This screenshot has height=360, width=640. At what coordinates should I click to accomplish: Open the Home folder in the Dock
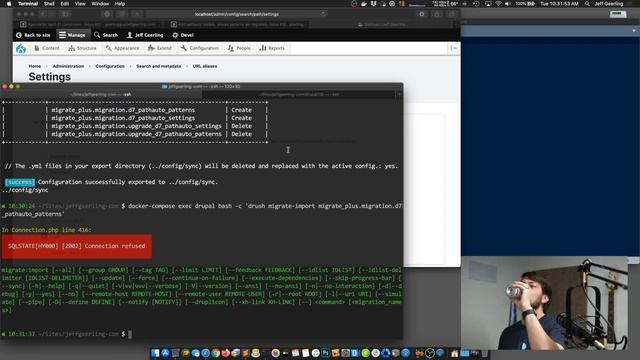[x=454, y=353]
